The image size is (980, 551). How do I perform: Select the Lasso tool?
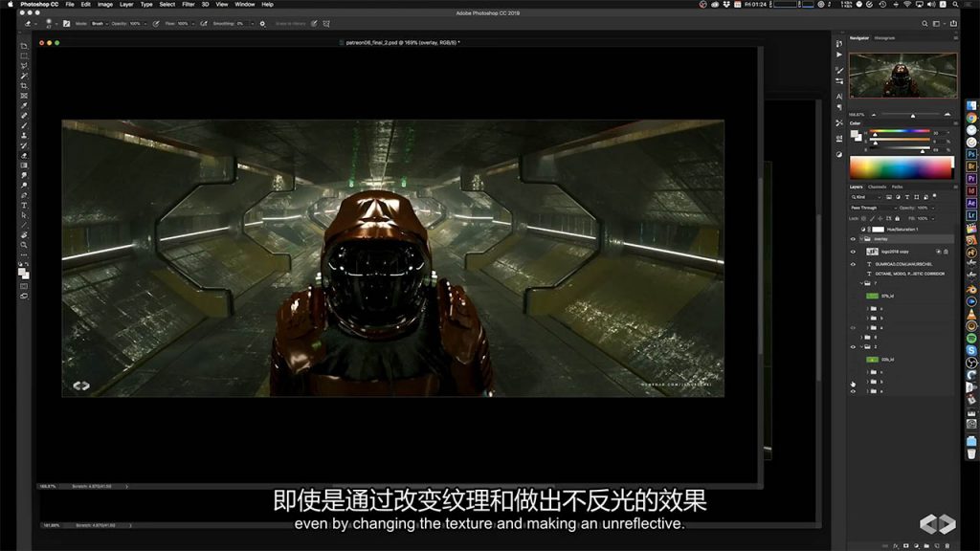click(x=24, y=66)
